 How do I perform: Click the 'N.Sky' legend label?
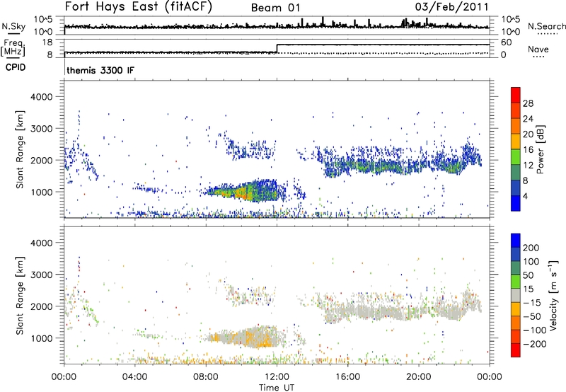click(x=13, y=26)
